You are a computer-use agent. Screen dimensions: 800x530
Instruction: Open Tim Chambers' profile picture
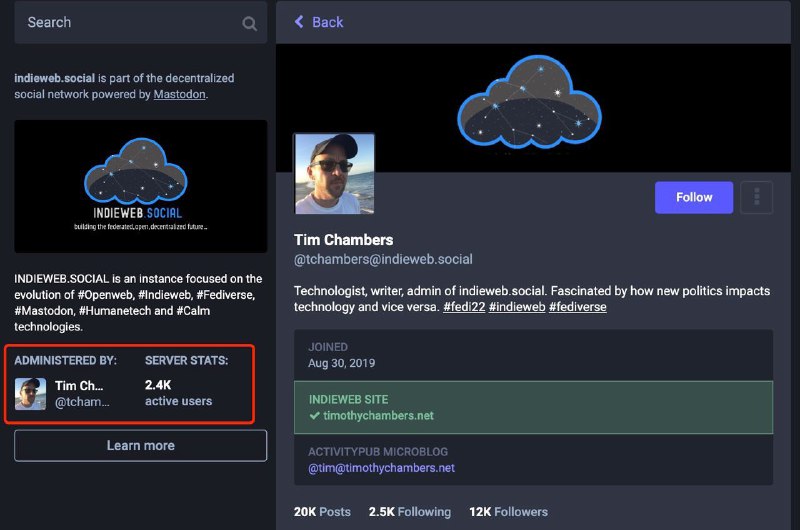334,174
